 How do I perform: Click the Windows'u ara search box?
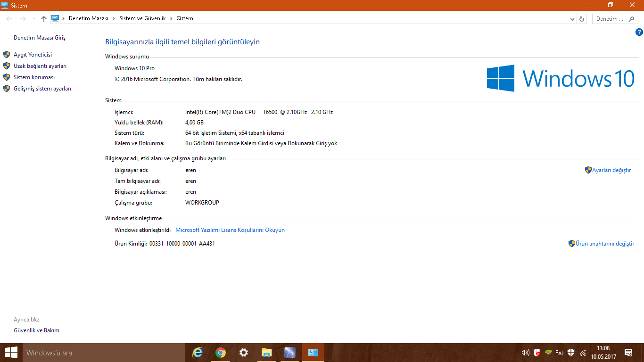pos(103,353)
